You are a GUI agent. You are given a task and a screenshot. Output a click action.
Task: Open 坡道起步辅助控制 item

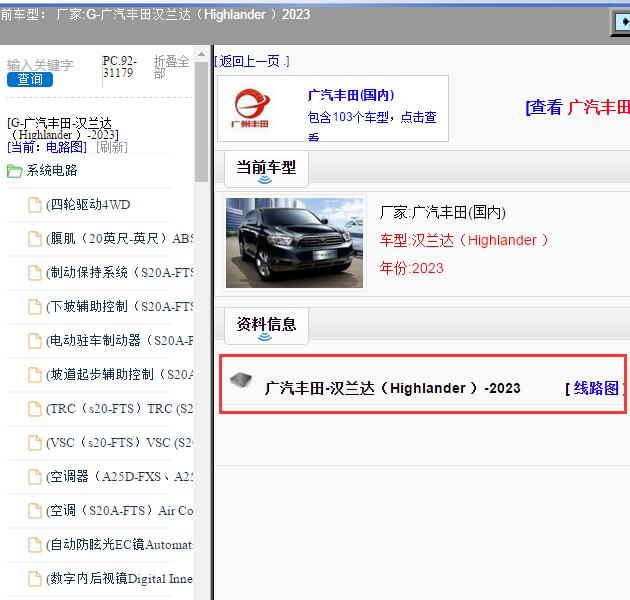[x=119, y=375]
